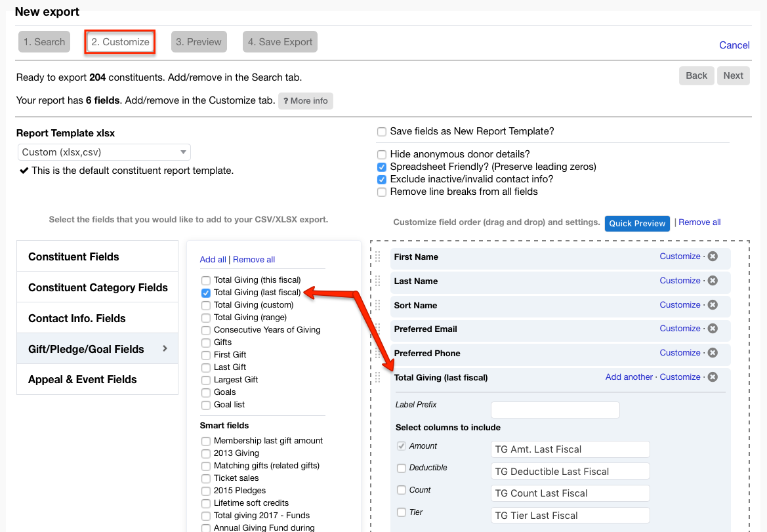Click inside the Label Prefix input field
Screen dimensions: 767x532
[x=554, y=409]
